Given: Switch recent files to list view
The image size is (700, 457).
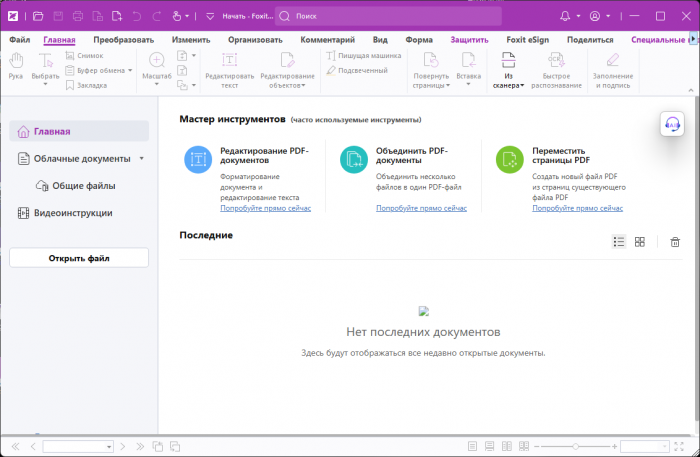Looking at the screenshot, I should (619, 242).
